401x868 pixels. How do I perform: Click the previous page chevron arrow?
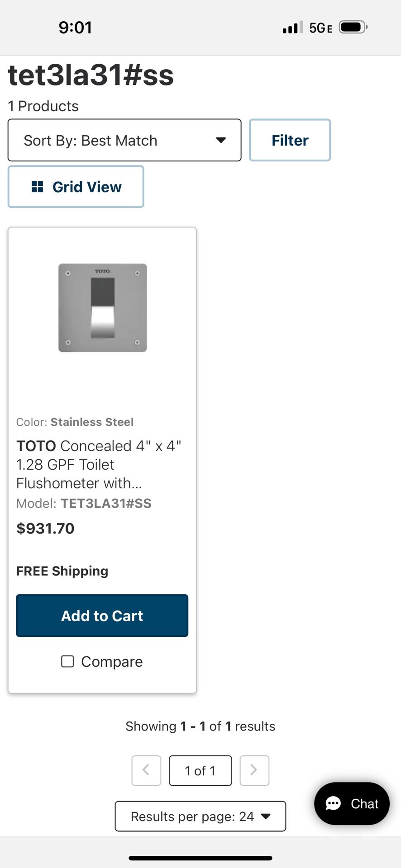point(146,770)
